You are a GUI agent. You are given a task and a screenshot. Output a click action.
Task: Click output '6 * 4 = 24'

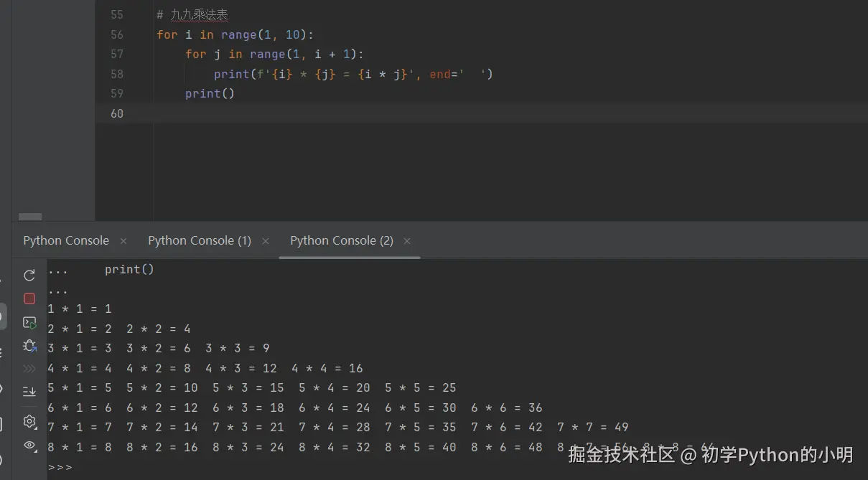coord(335,408)
